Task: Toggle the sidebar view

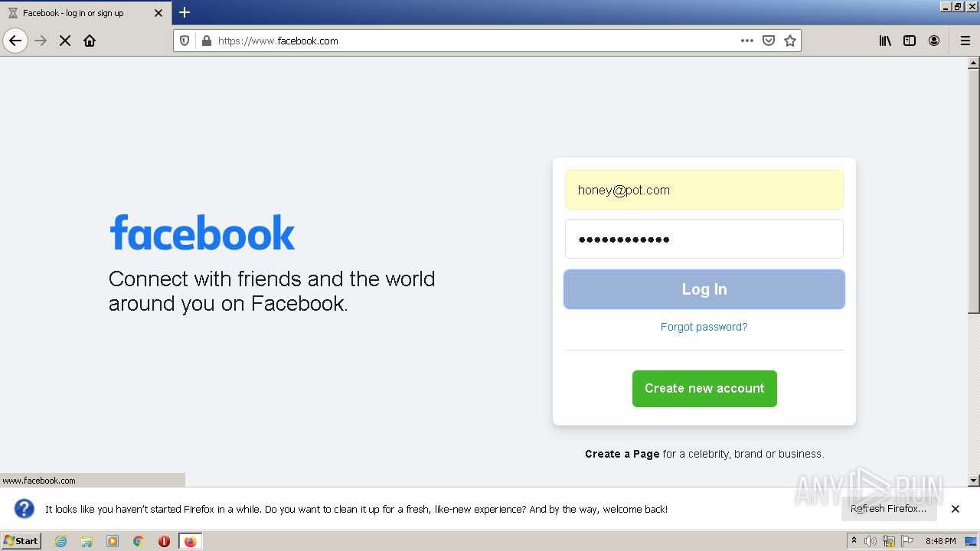Action: [910, 41]
